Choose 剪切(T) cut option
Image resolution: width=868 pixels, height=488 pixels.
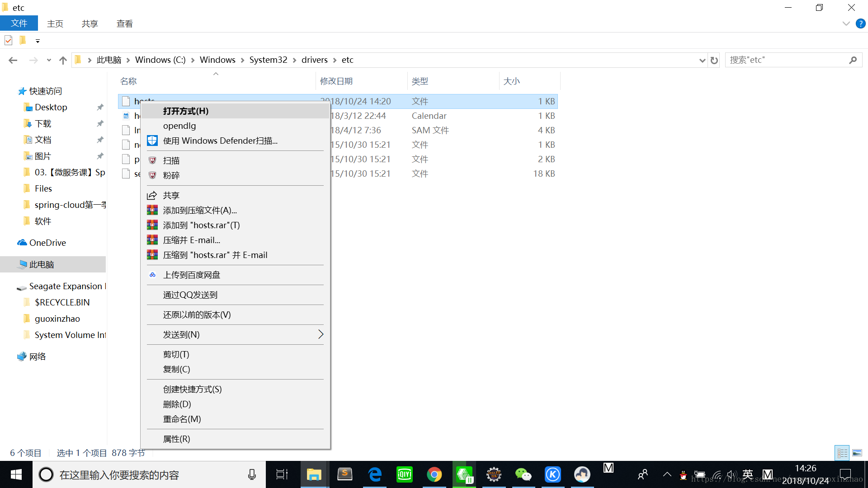235,354
